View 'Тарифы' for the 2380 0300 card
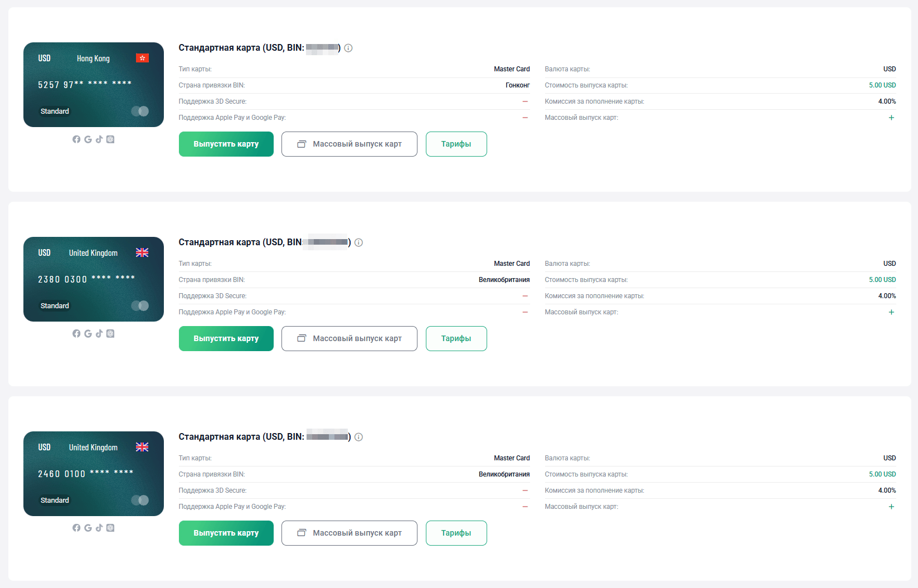 click(x=456, y=339)
